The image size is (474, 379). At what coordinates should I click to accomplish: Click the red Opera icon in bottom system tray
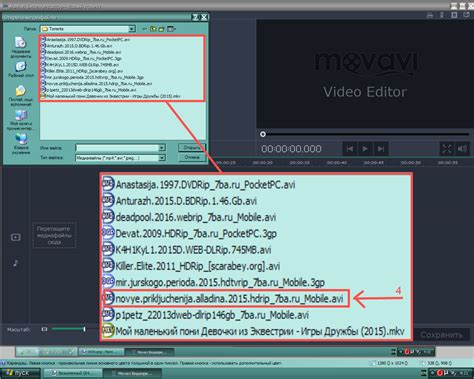tap(440, 373)
